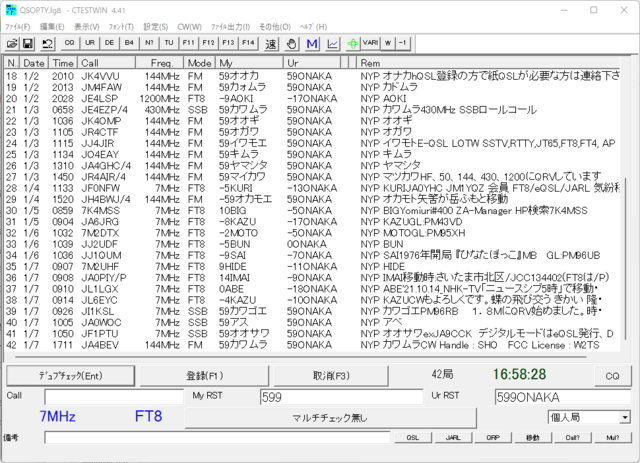This screenshot has height=463, width=640.
Task: Focus the Ur RST field showing 599ONAKA
Action: [562, 397]
